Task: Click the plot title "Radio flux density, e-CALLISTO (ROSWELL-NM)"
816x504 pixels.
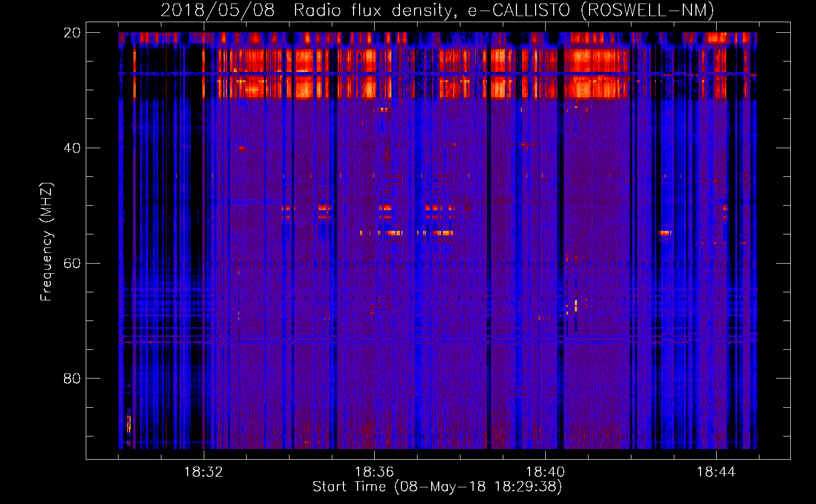Action: point(504,10)
